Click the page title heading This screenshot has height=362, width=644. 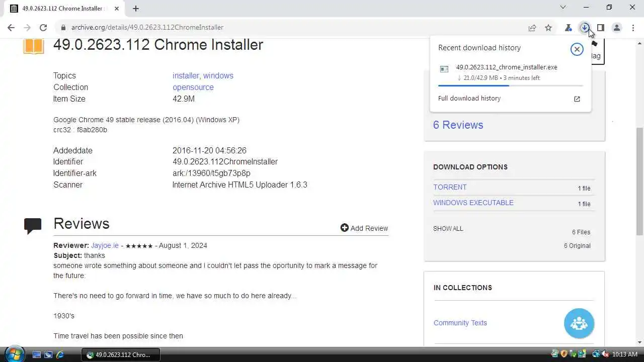click(x=158, y=45)
